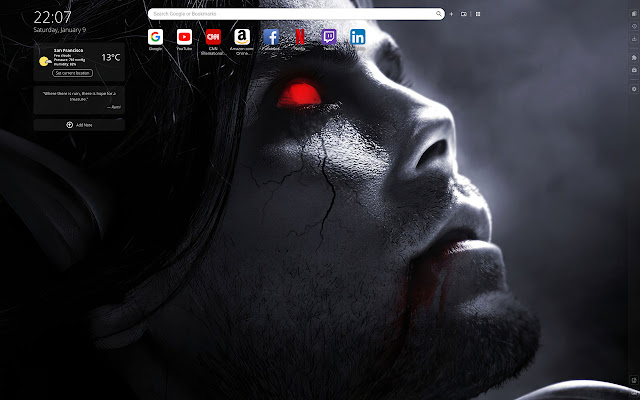Focus the Search Google or Bookmarks field
The image size is (640, 400).
[x=296, y=14]
